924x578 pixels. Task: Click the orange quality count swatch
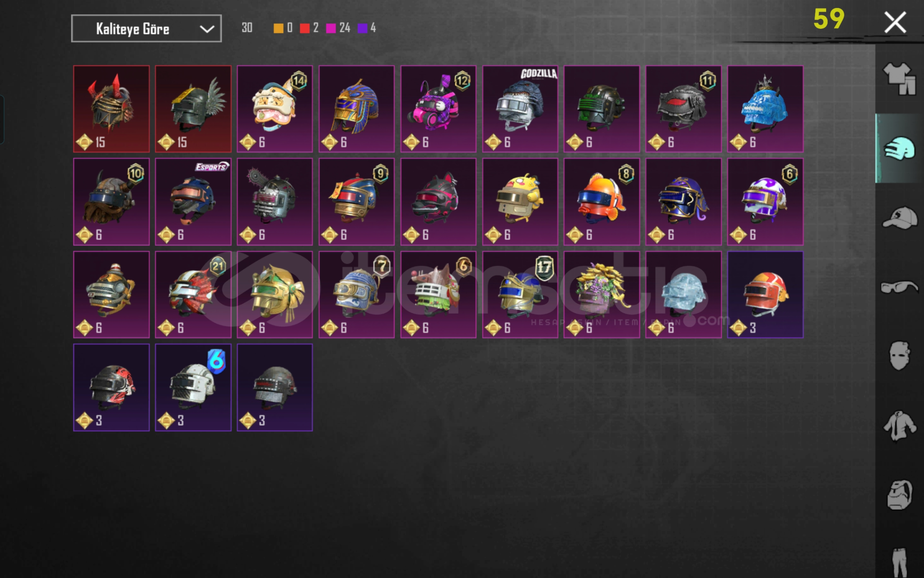pos(279,28)
